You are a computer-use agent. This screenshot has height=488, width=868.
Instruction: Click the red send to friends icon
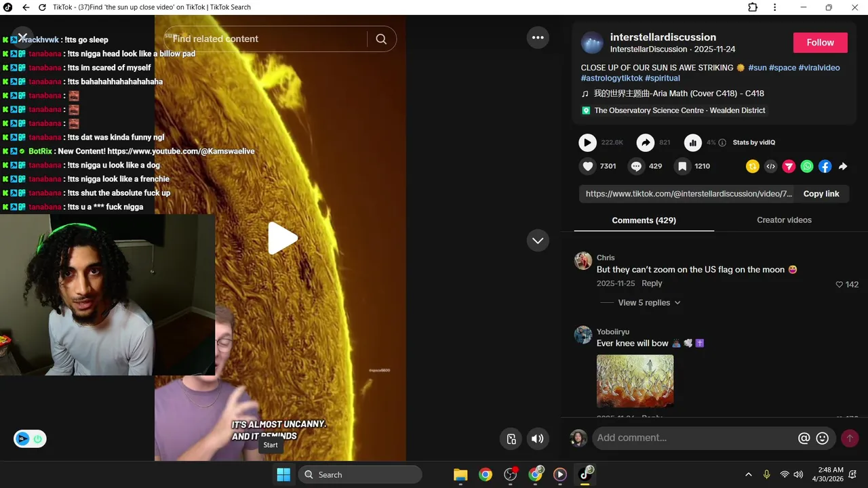tap(789, 166)
